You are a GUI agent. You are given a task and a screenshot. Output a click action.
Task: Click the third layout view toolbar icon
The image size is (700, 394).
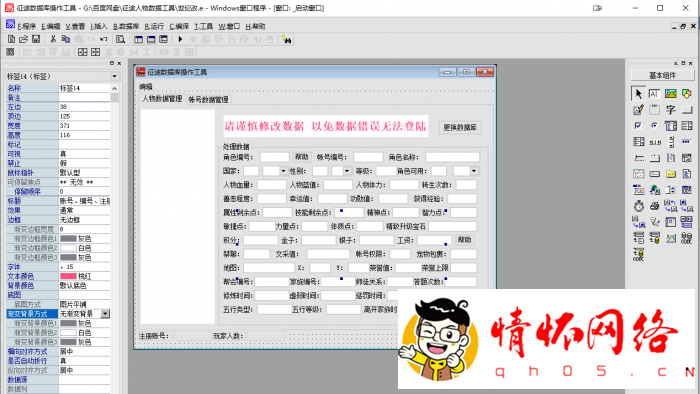163,39
